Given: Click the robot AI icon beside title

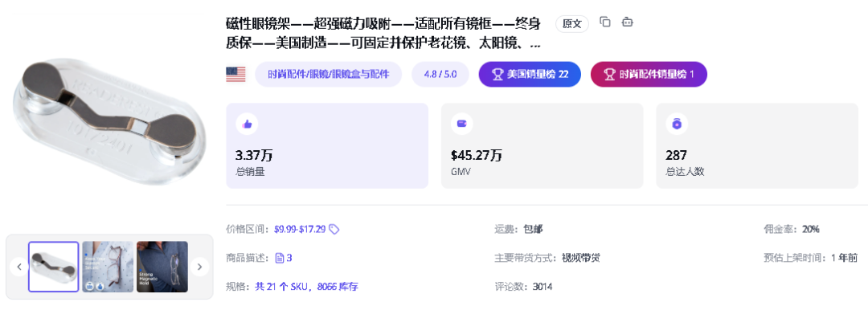Looking at the screenshot, I should coord(627,22).
